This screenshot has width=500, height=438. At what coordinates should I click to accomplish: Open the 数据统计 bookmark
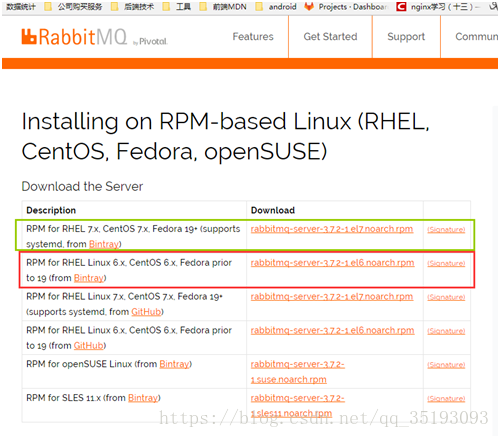(x=21, y=7)
